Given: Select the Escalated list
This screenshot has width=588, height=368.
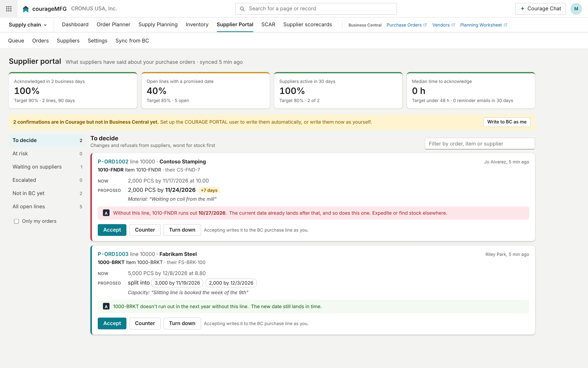Looking at the screenshot, I should click(47, 180).
